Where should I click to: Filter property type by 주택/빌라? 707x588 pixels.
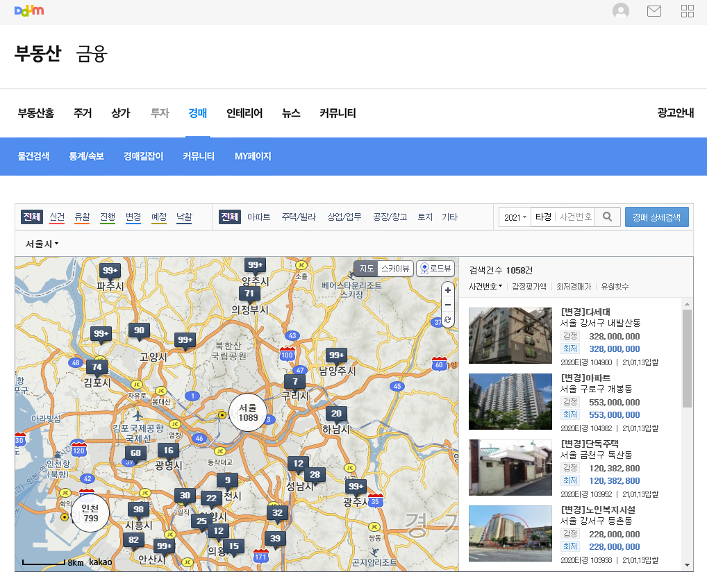tap(299, 217)
